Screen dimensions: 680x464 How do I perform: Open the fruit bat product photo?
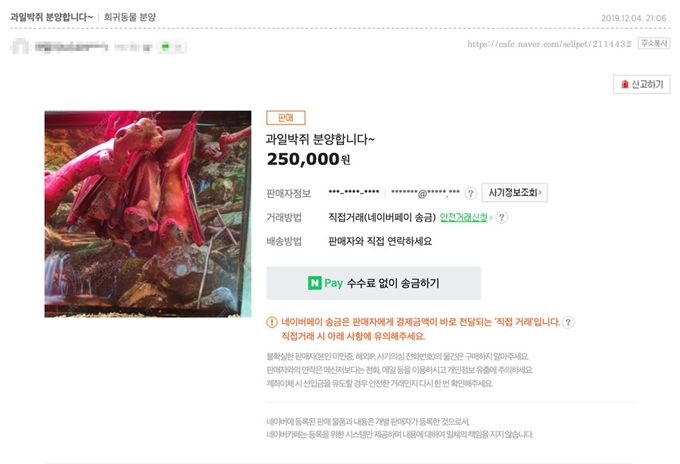click(x=148, y=214)
